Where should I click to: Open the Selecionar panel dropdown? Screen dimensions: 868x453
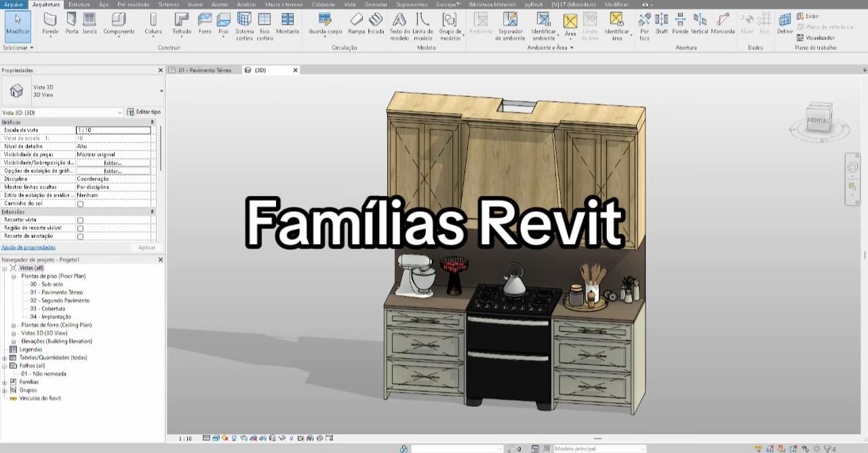click(18, 47)
